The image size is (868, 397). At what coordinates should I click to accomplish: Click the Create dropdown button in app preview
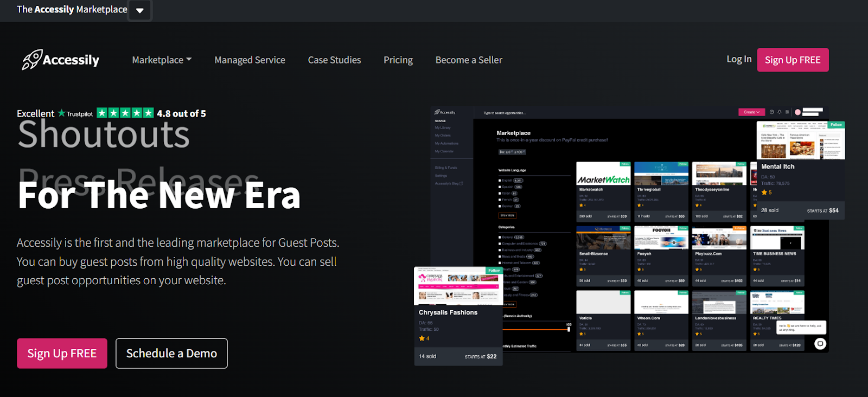[751, 112]
